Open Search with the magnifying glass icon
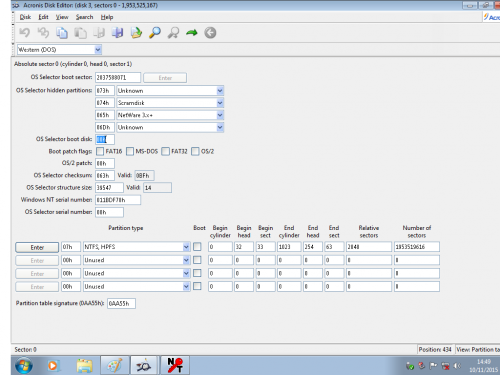The width and height of the screenshot is (500, 375). (x=155, y=33)
